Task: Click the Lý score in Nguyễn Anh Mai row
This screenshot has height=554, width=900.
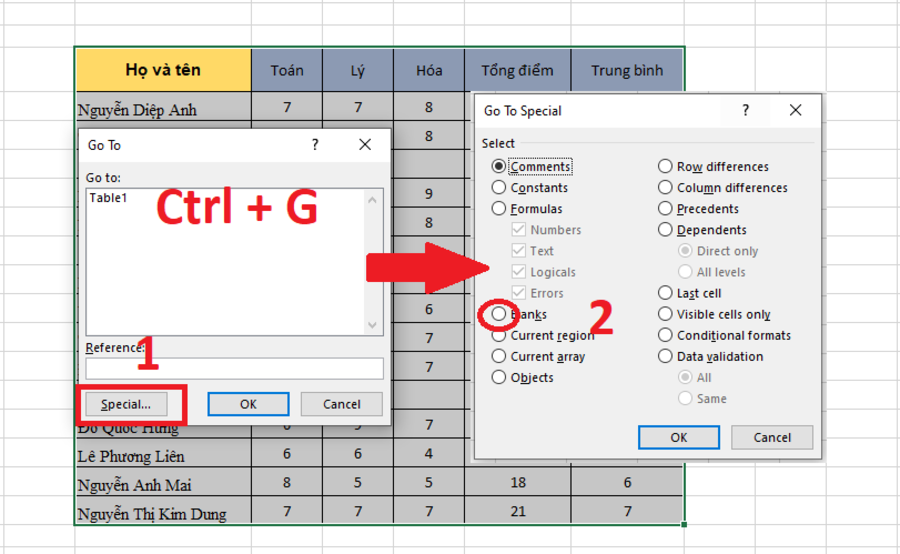Action: (358, 482)
